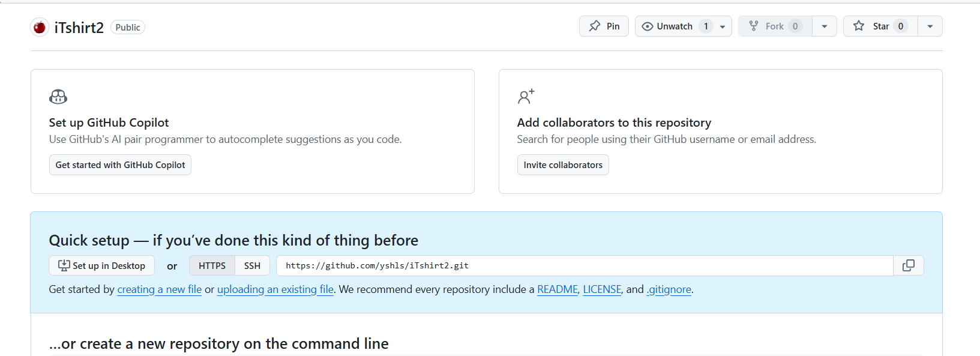Open the .gitignore link
The height and width of the screenshot is (356, 980).
669,289
